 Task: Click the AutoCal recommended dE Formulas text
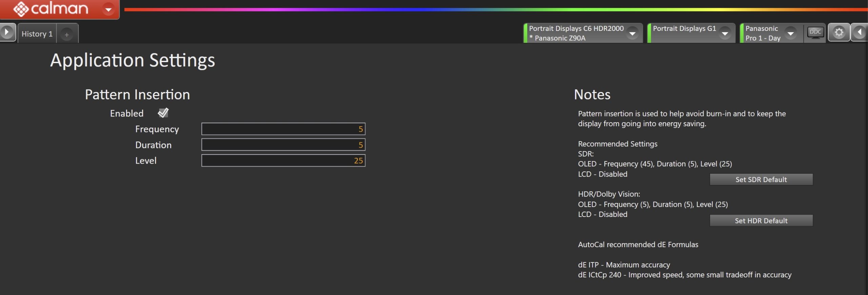[638, 245]
